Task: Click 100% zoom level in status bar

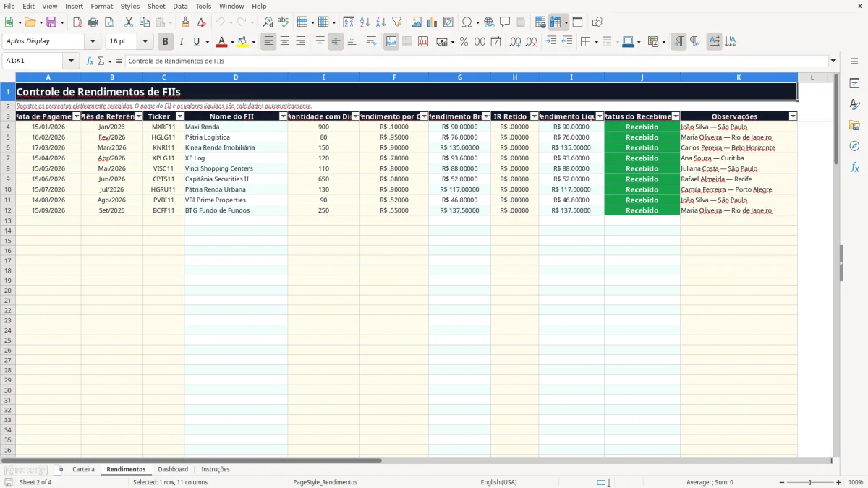Action: [856, 482]
